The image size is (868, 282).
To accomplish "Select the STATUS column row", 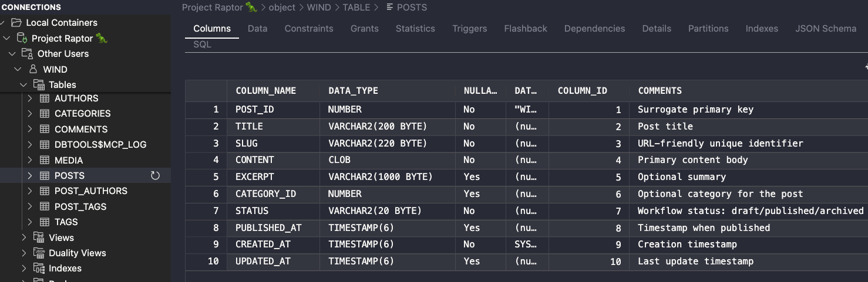I will coord(252,211).
